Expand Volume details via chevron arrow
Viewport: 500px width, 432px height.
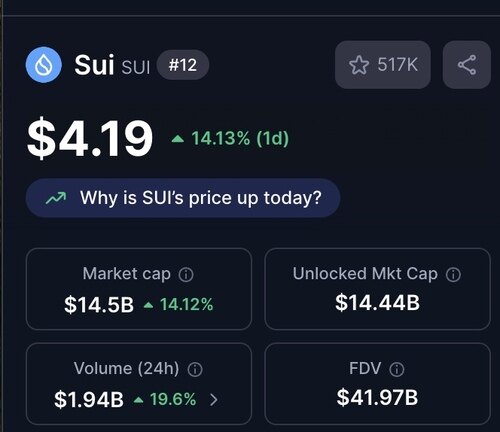coord(214,399)
